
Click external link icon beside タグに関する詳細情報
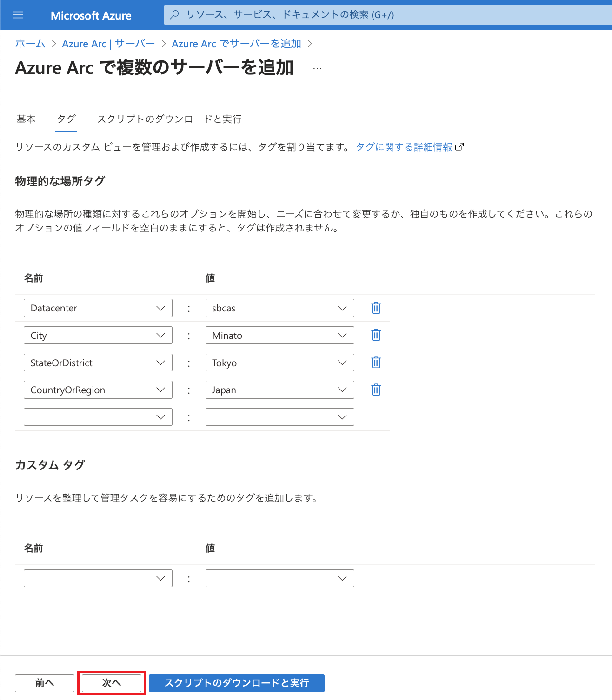tap(459, 147)
